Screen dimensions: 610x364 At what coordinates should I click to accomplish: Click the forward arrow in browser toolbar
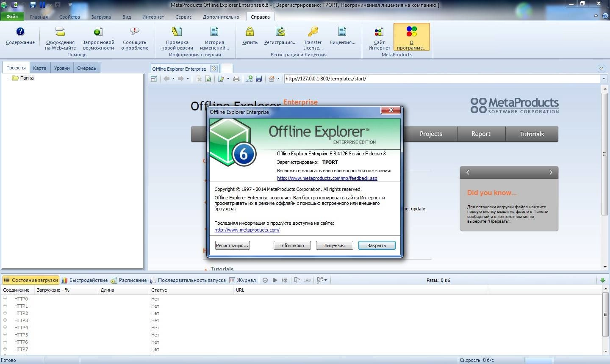[181, 79]
